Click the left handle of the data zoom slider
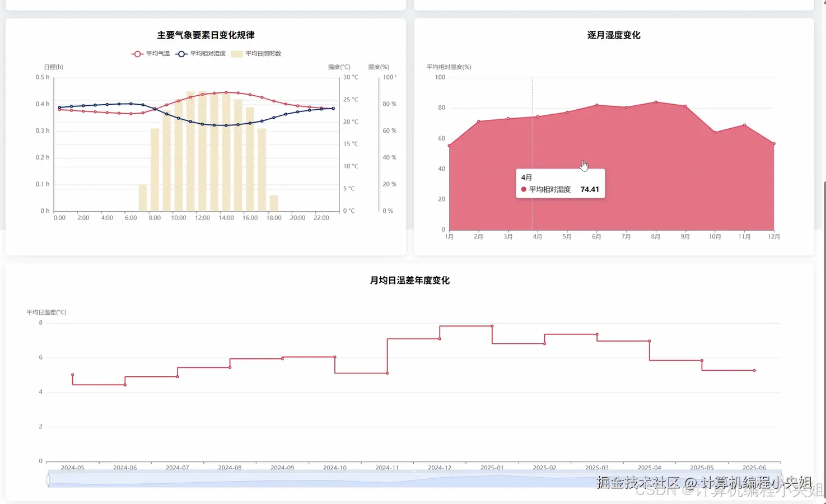826x504 pixels. click(x=48, y=480)
